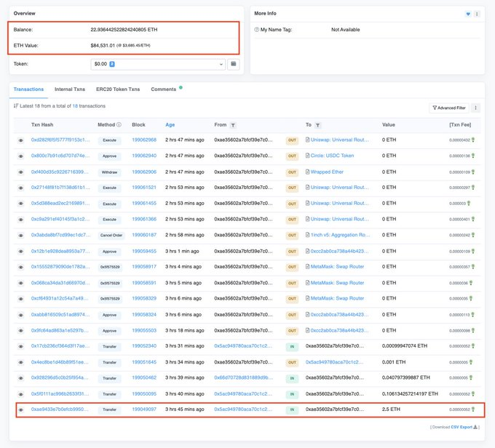Open the 1inch v5: Aggregation Router link
This screenshot has height=448, width=495.
[x=340, y=235]
